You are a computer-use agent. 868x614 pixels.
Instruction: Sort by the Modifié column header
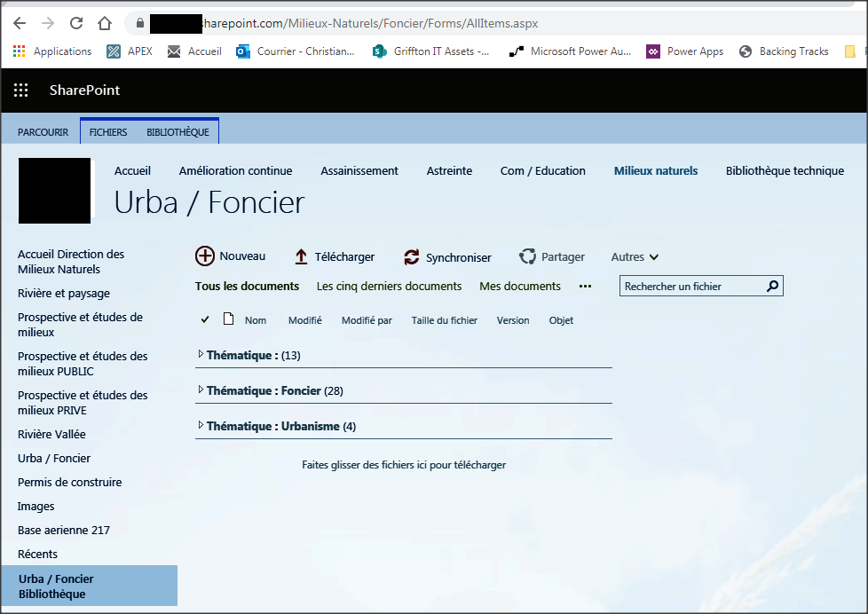tap(305, 320)
